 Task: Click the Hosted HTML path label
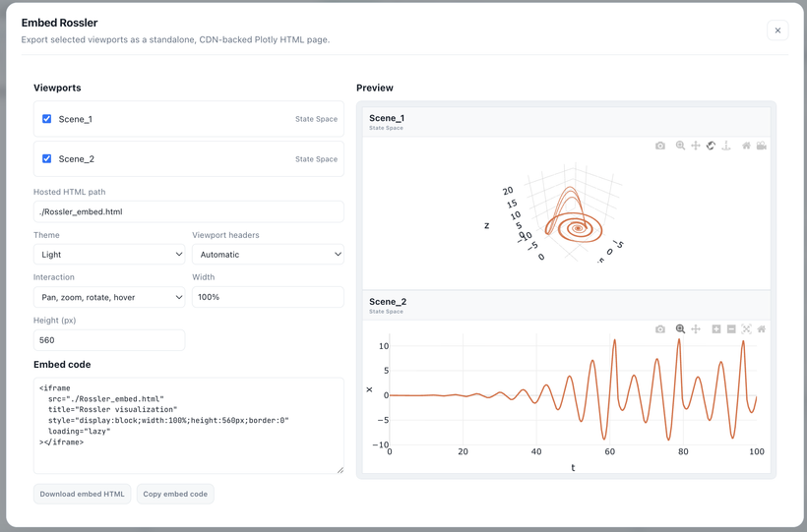coord(70,192)
